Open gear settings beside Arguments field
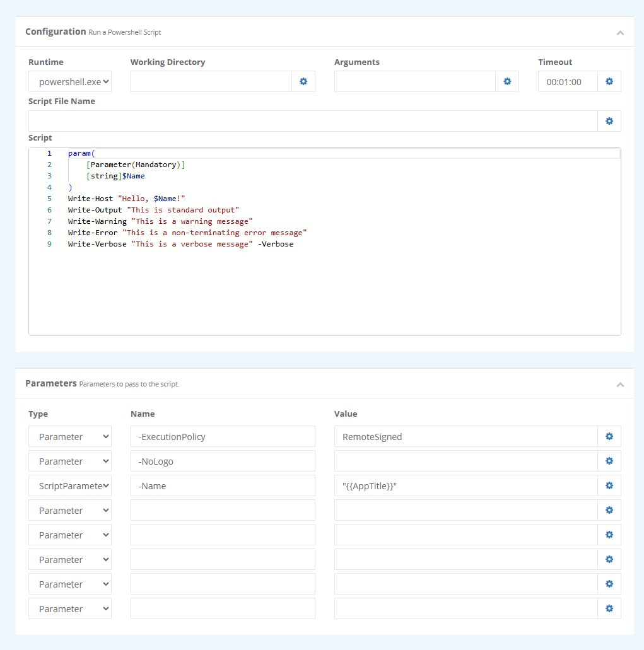The image size is (644, 650). pos(507,81)
